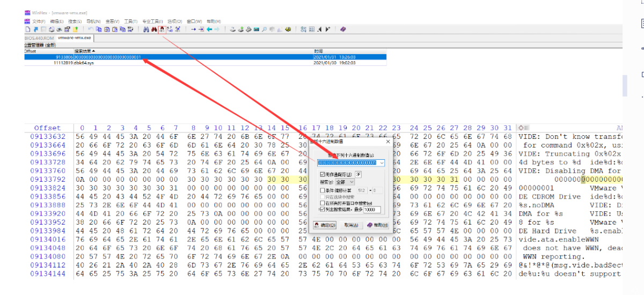Toggle the greyed 只在选块中搜索 checkbox
644x295 pixels.
(322, 197)
